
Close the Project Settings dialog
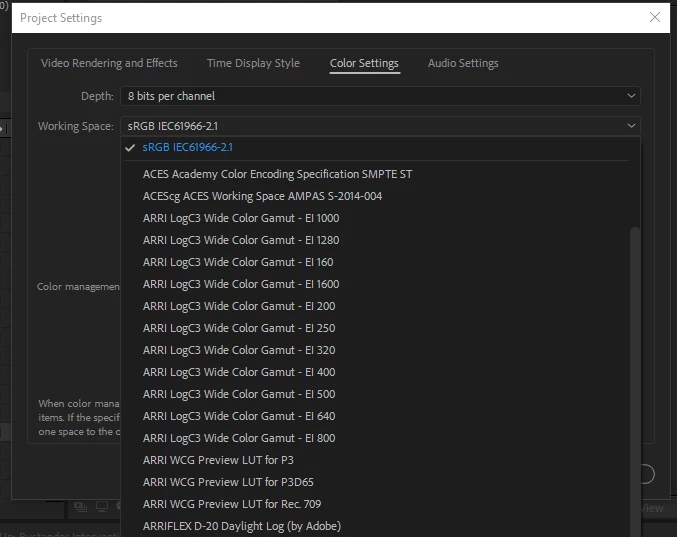coord(655,17)
